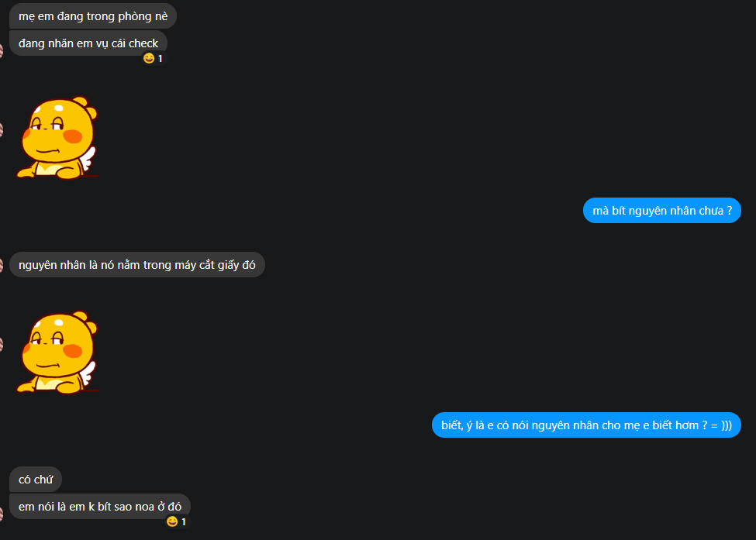Select the 'em nói là em k bít sao noa ở đó' bubble

pyautogui.click(x=100, y=506)
